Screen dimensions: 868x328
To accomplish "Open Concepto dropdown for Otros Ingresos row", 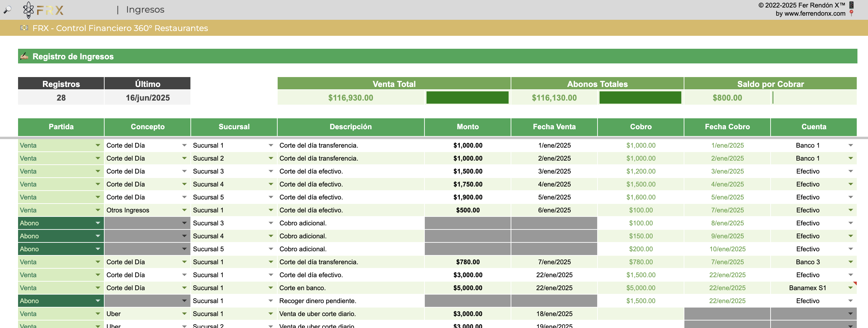I will [x=184, y=210].
